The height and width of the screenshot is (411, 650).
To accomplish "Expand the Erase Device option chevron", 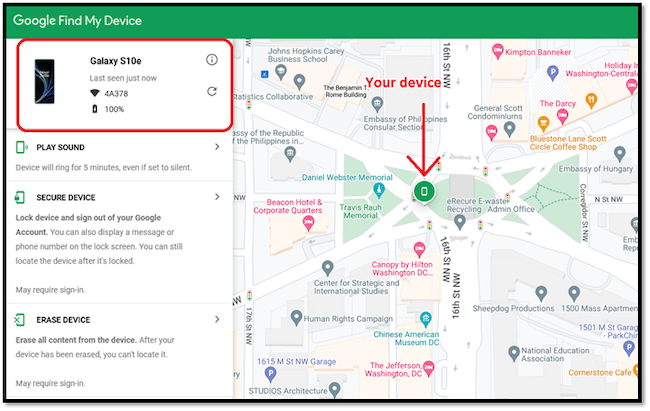I will point(217,319).
